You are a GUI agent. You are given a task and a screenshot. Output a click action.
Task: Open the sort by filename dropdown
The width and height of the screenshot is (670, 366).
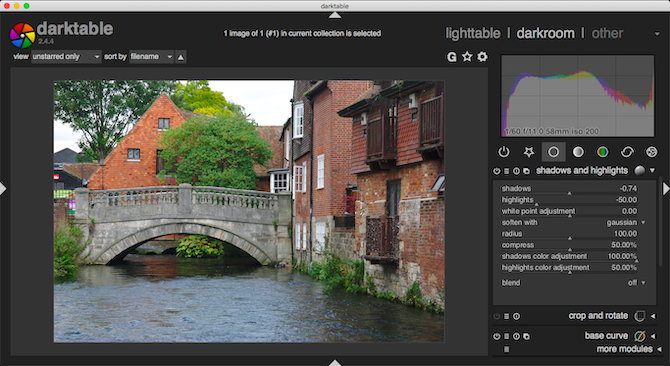click(x=151, y=56)
